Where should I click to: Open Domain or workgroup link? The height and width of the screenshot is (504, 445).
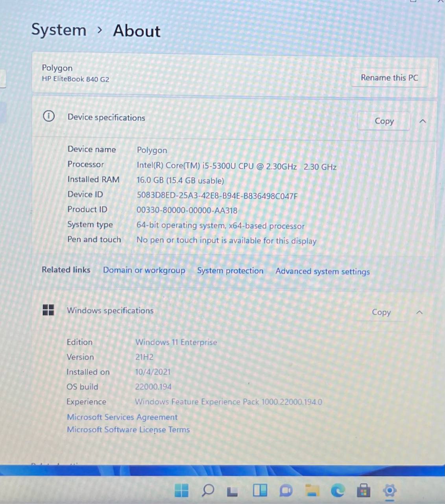coord(144,270)
